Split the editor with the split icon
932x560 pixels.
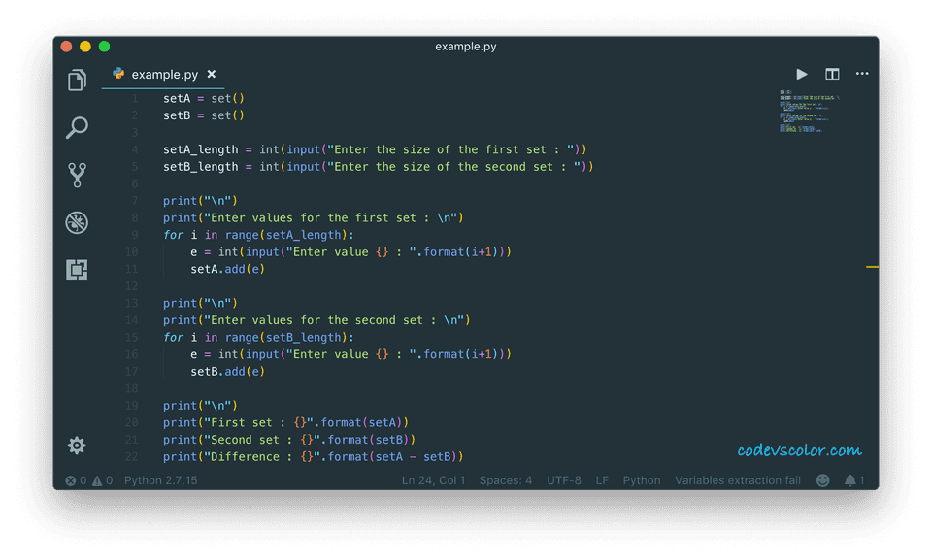click(x=831, y=74)
